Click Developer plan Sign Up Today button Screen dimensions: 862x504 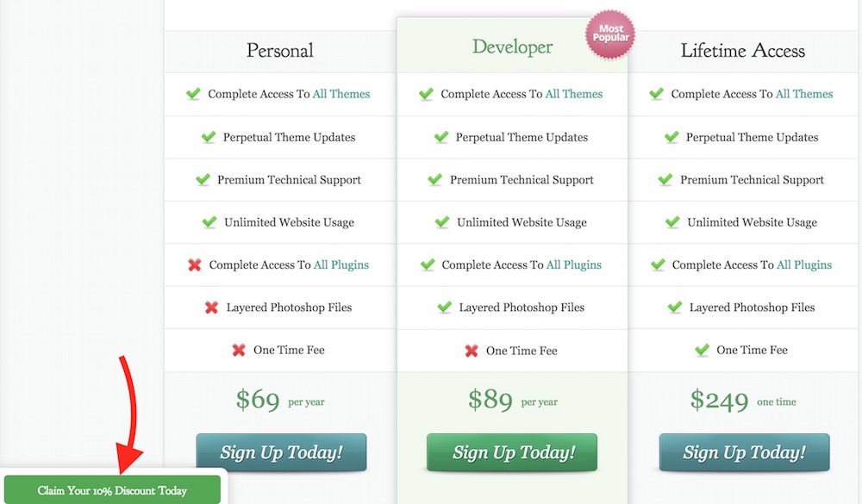(x=512, y=452)
